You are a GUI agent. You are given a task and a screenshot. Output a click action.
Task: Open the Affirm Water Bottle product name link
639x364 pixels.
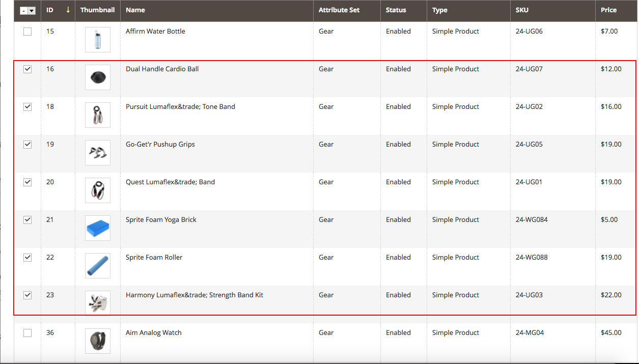pos(155,31)
